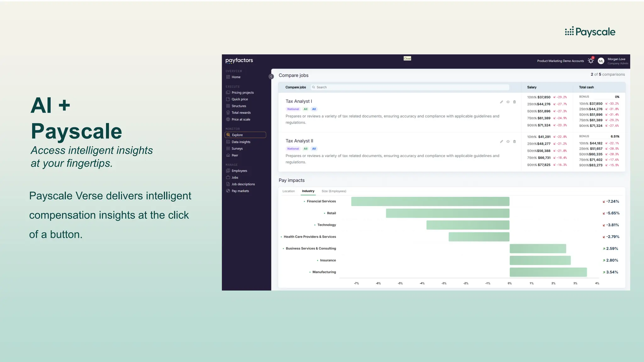
Task: Click the green All tag on Tax Analyst I
Action: (305, 109)
